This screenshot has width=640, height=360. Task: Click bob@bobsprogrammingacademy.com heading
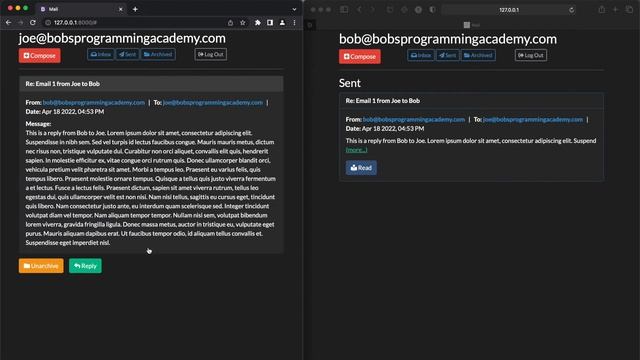pos(448,39)
